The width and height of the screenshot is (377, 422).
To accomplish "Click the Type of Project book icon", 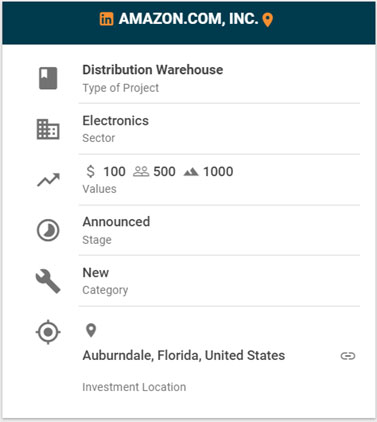I will click(48, 78).
